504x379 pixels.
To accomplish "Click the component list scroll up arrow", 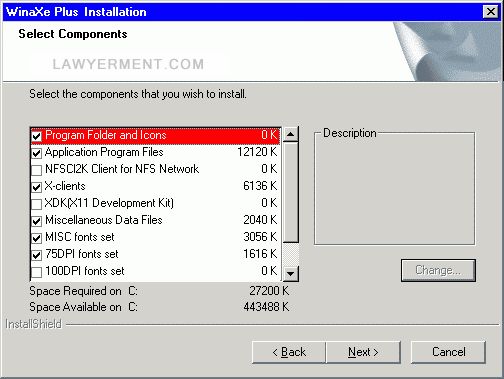I will 291,134.
